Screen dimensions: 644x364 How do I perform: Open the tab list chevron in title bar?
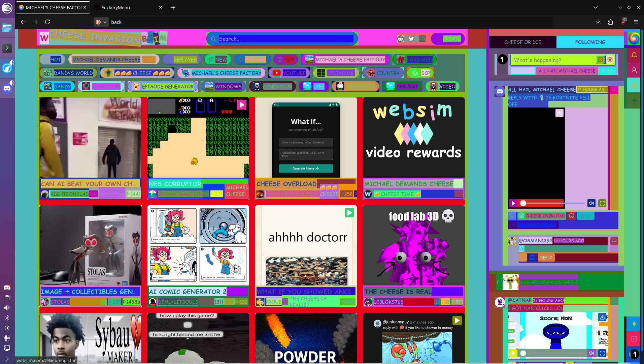coord(596,7)
